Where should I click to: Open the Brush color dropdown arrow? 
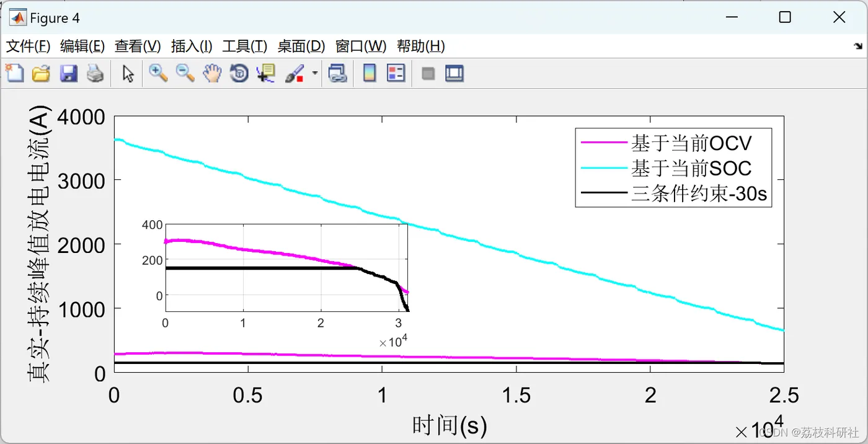point(314,74)
